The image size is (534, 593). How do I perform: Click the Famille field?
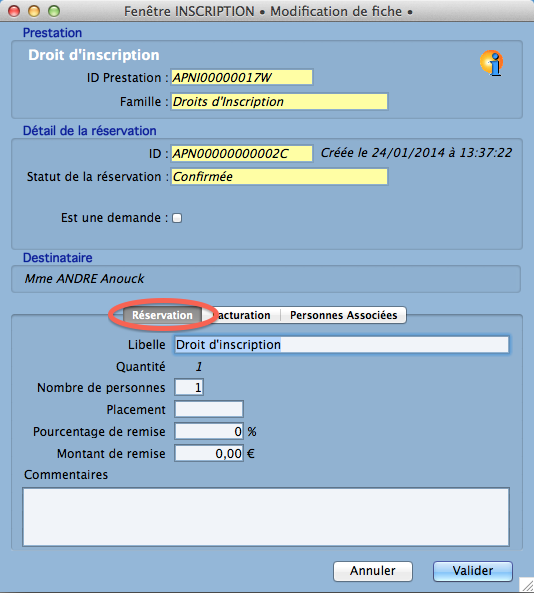279,101
